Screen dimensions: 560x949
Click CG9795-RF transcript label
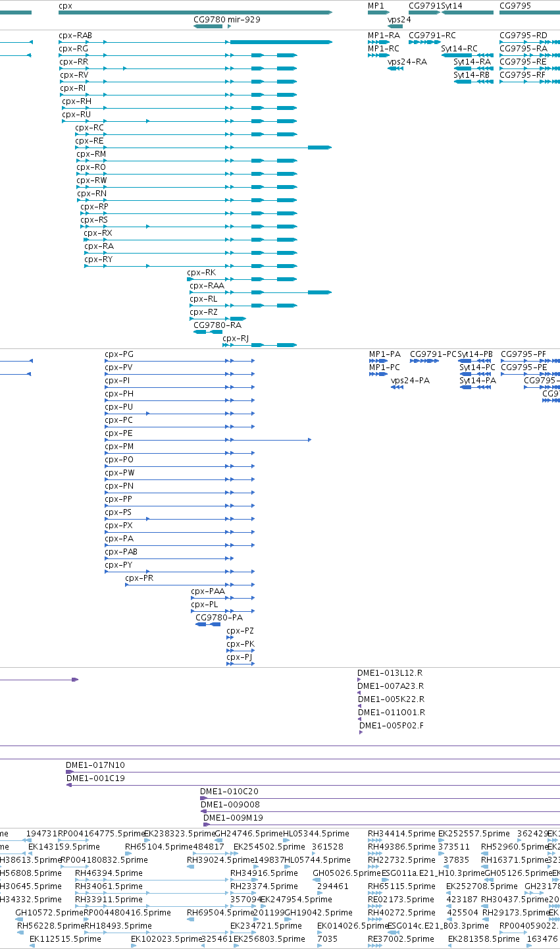[x=522, y=75]
